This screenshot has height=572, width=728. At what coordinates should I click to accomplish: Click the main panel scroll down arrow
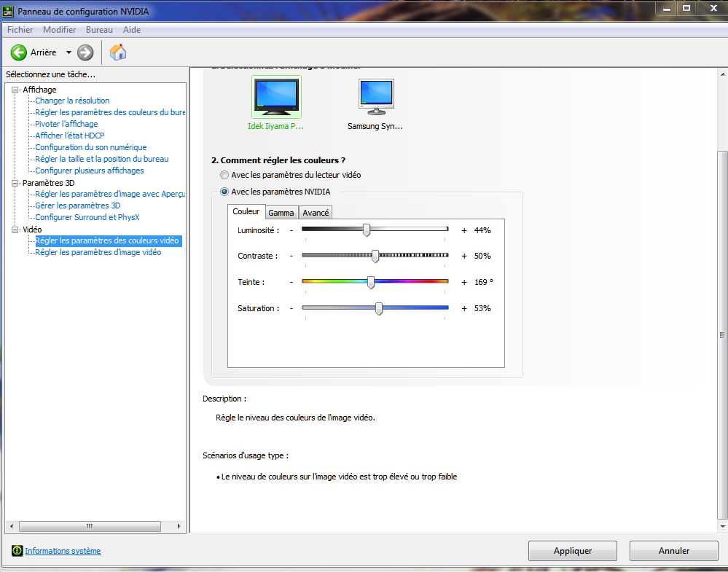722,527
